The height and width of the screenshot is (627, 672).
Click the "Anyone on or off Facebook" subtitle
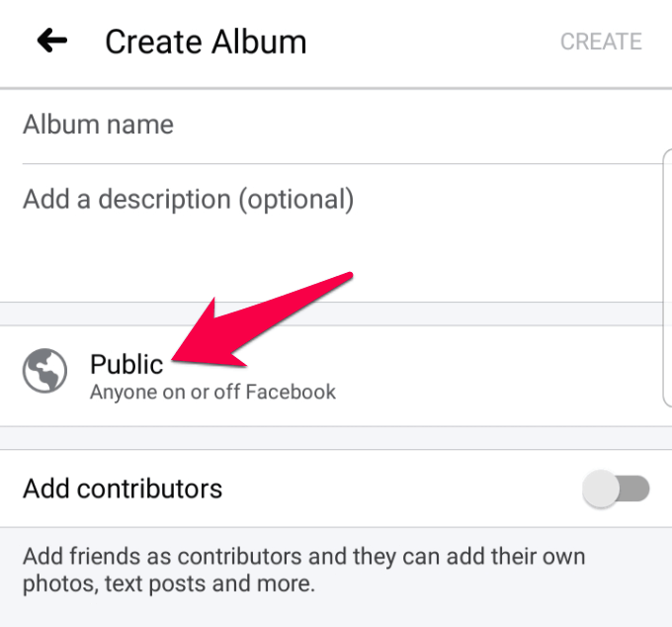212,392
